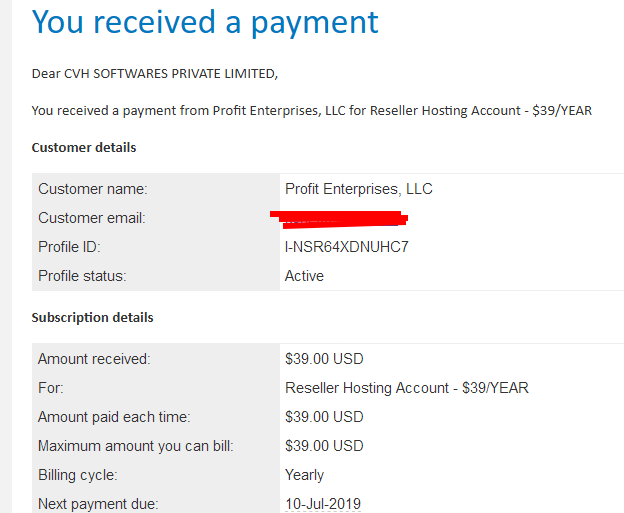624x513 pixels.
Task: Click the Billing cycle label
Action: click(x=78, y=475)
